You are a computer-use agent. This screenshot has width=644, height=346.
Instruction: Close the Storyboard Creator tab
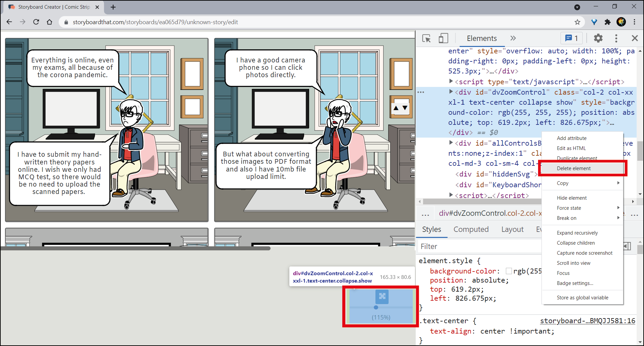(x=97, y=7)
